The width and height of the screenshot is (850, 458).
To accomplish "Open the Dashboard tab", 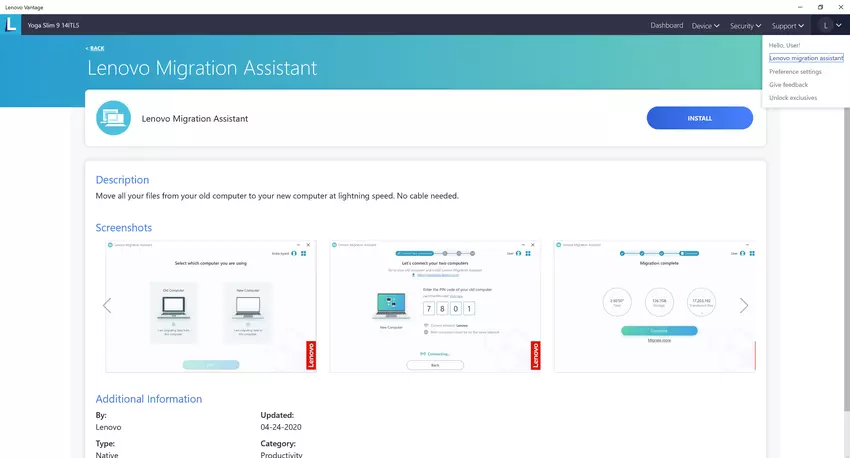I will [x=666, y=25].
